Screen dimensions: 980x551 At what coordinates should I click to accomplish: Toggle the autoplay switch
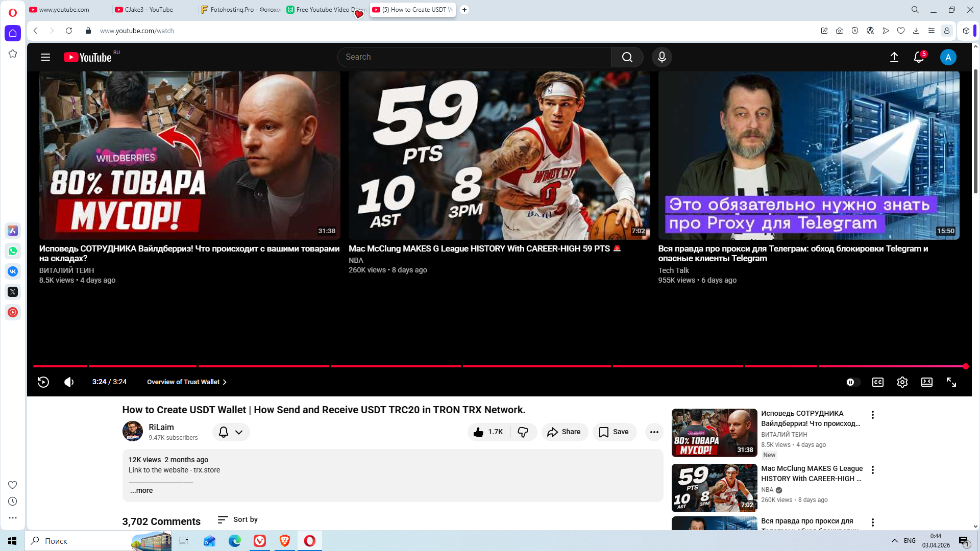(x=852, y=382)
